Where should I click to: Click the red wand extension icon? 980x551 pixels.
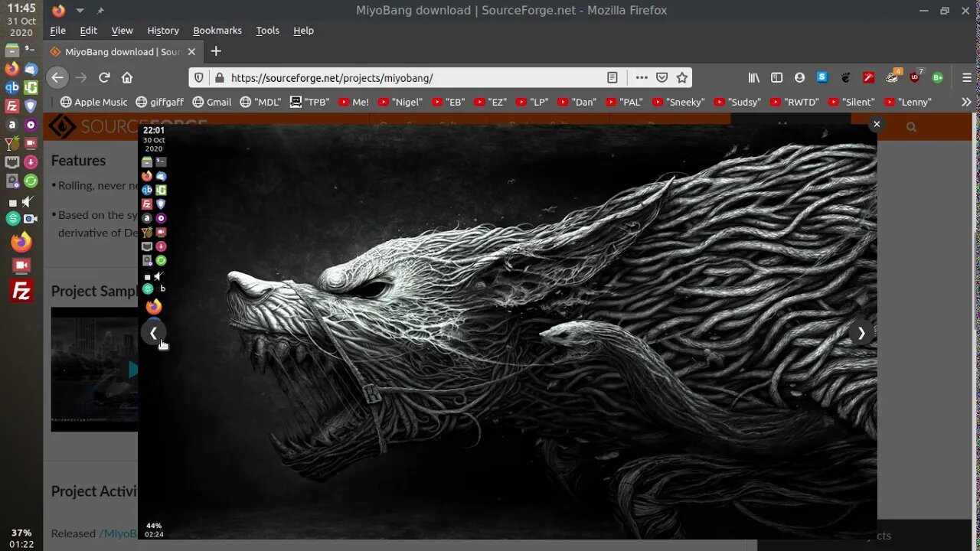click(x=868, y=77)
